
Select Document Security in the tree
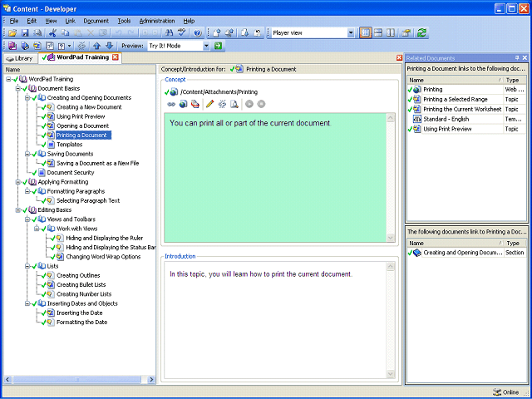[x=71, y=173]
